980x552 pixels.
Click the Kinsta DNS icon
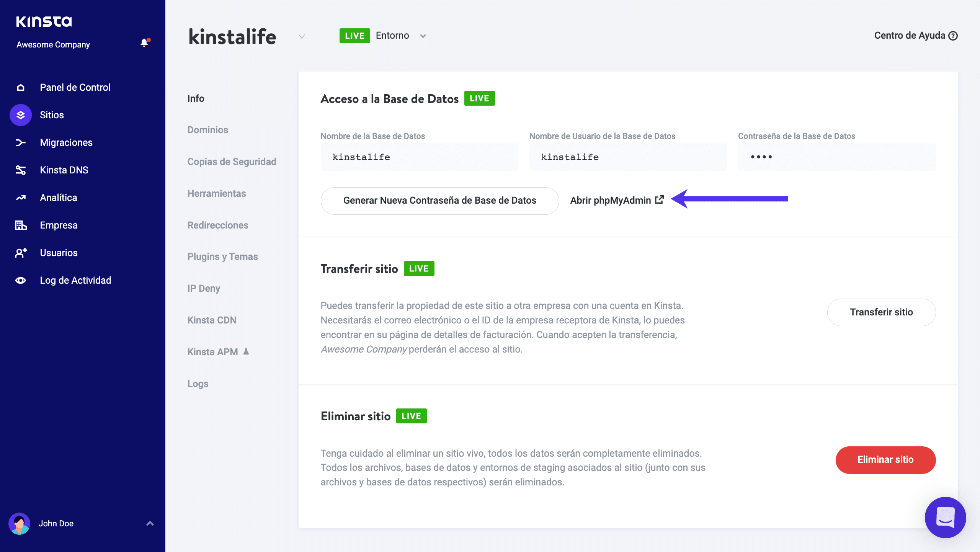(x=21, y=170)
